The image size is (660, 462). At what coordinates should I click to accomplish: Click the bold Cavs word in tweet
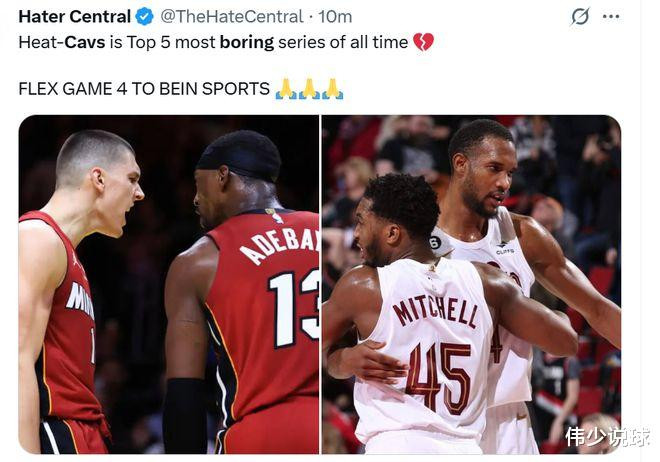(85, 42)
